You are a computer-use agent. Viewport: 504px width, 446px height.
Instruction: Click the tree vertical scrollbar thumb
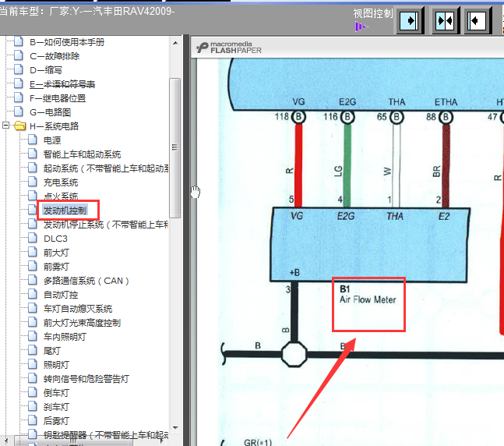pyautogui.click(x=174, y=148)
